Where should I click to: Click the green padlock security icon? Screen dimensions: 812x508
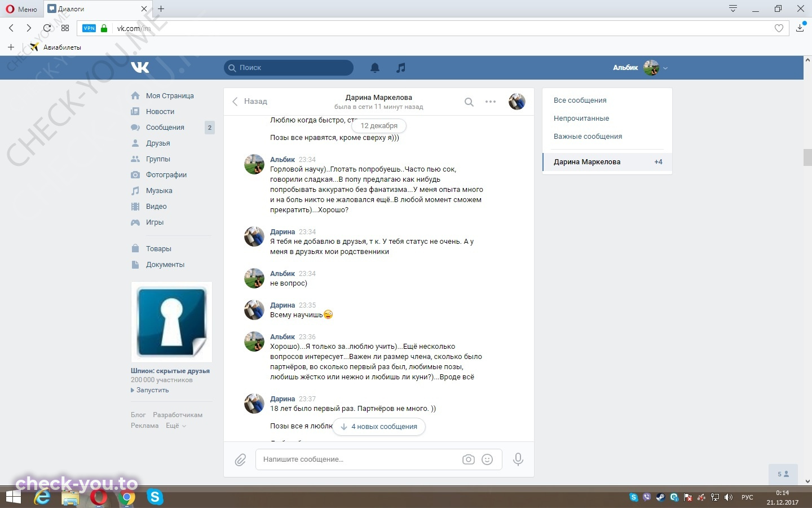pos(104,28)
